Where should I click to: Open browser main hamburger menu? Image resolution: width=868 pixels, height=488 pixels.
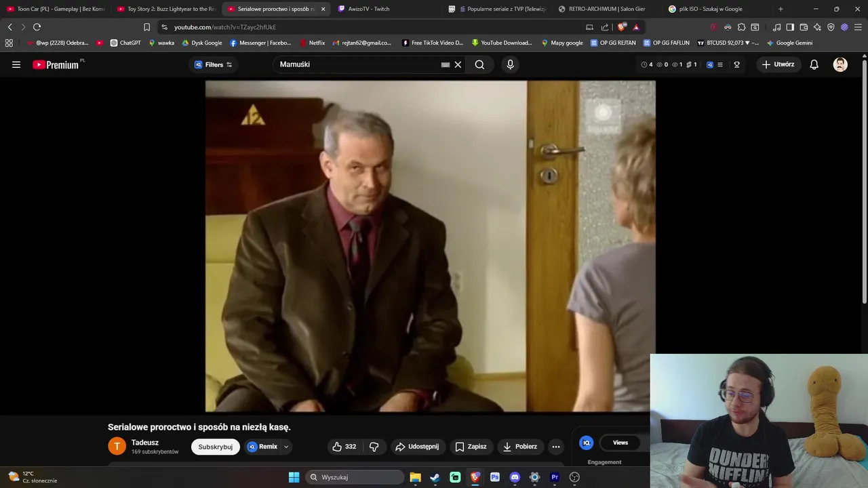coord(858,27)
